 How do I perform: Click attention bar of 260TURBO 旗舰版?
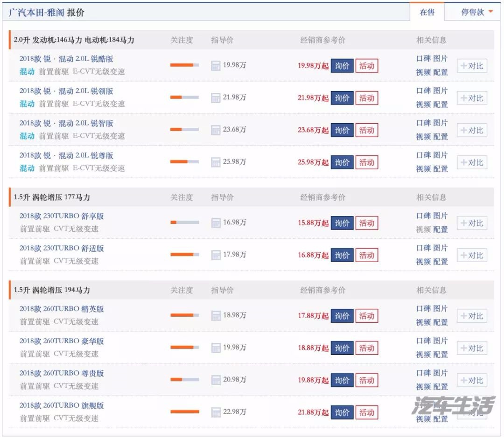184,412
